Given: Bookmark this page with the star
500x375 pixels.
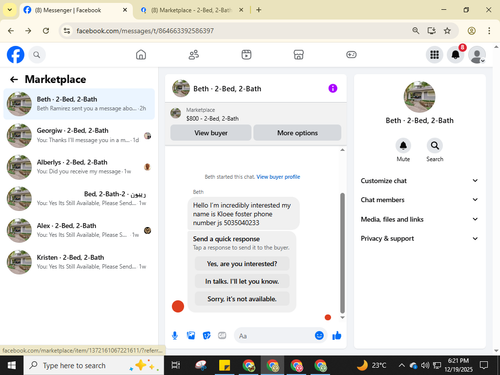Looking at the screenshot, I should pyautogui.click(x=447, y=31).
